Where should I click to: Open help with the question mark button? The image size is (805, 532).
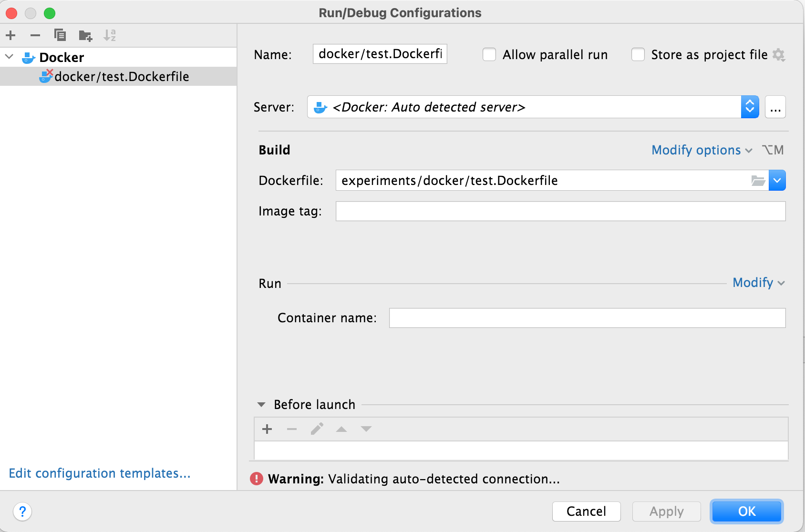(22, 512)
